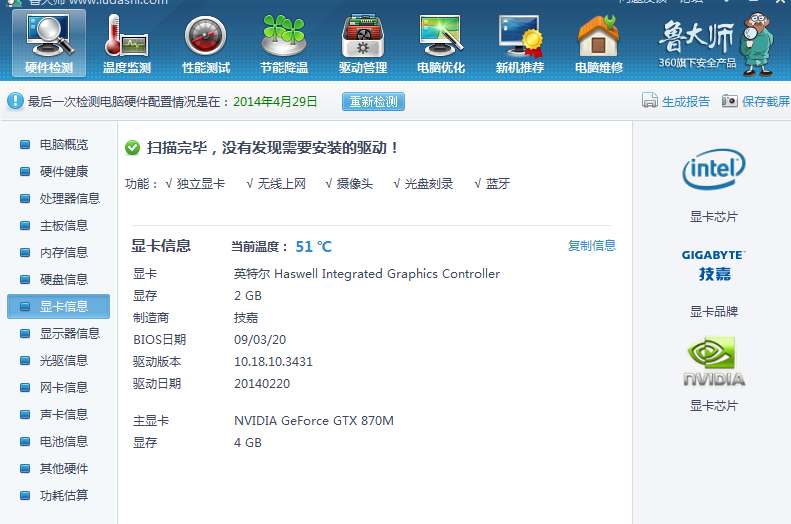Click the BIOS date 09/03/20
The height and width of the screenshot is (524, 791).
point(260,340)
